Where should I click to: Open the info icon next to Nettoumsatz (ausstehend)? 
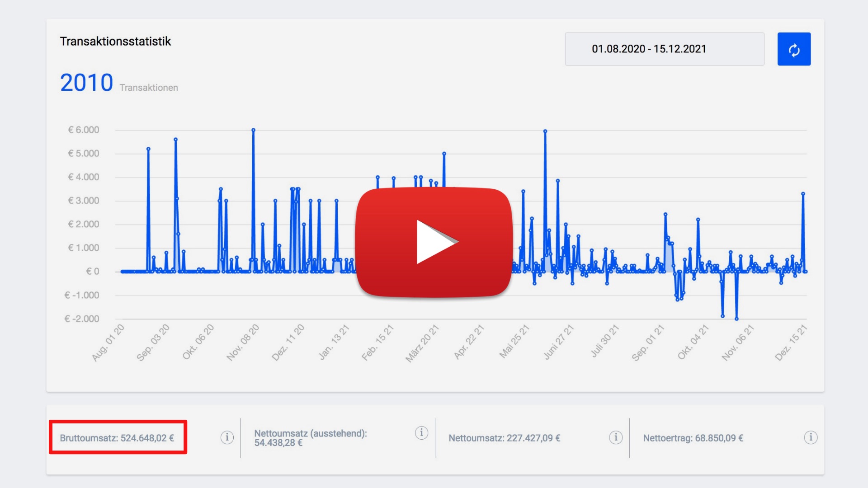pos(421,433)
